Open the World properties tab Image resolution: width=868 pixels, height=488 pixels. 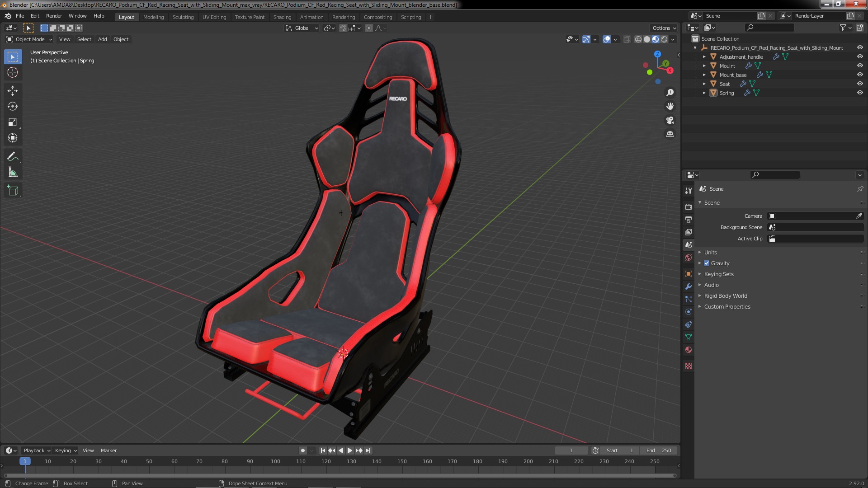[689, 258]
